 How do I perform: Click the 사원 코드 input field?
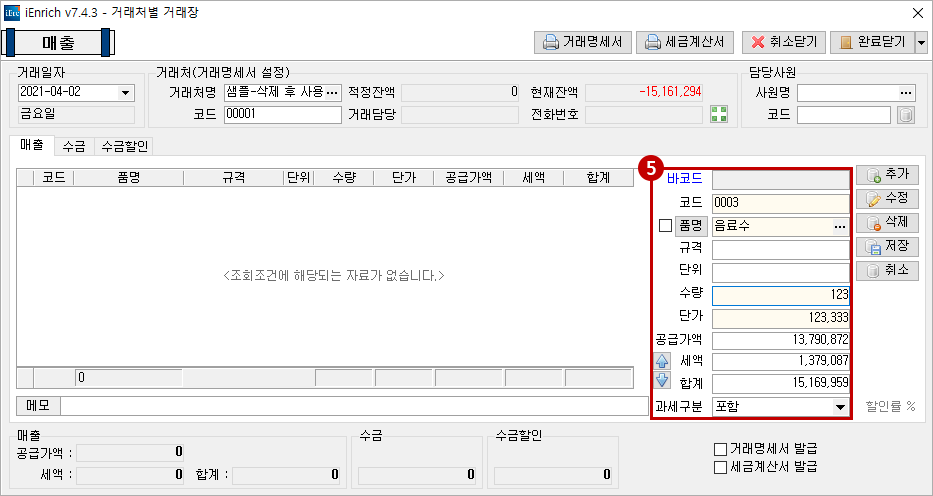pos(844,115)
